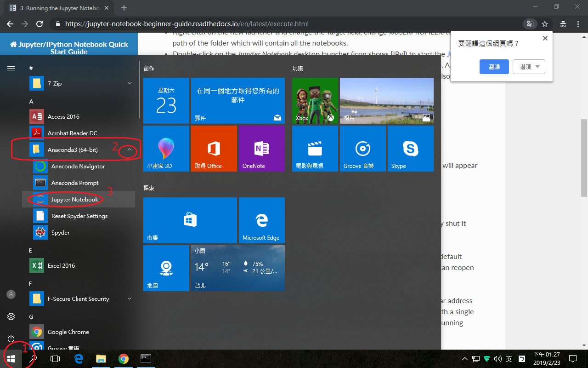The height and width of the screenshot is (368, 588).
Task: Click the 創作 tile group title
Action: point(149,68)
